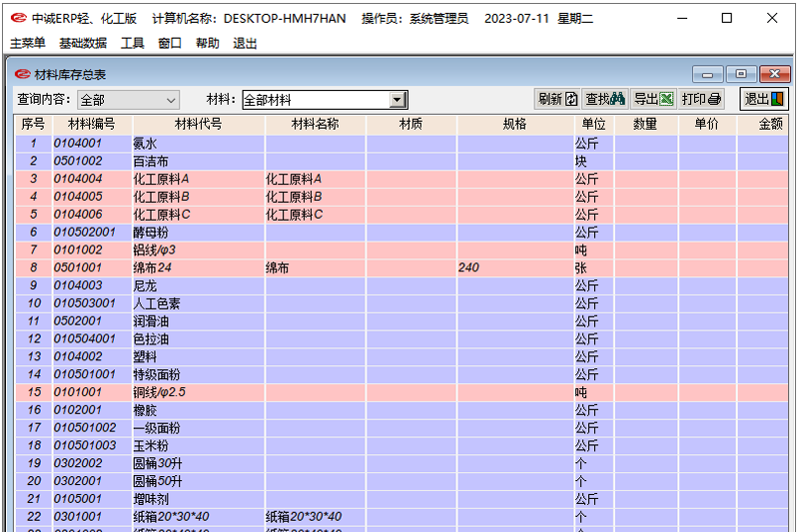Viewport: 799px width, 532px height.
Task: Click the 数量 column header
Action: 645,124
